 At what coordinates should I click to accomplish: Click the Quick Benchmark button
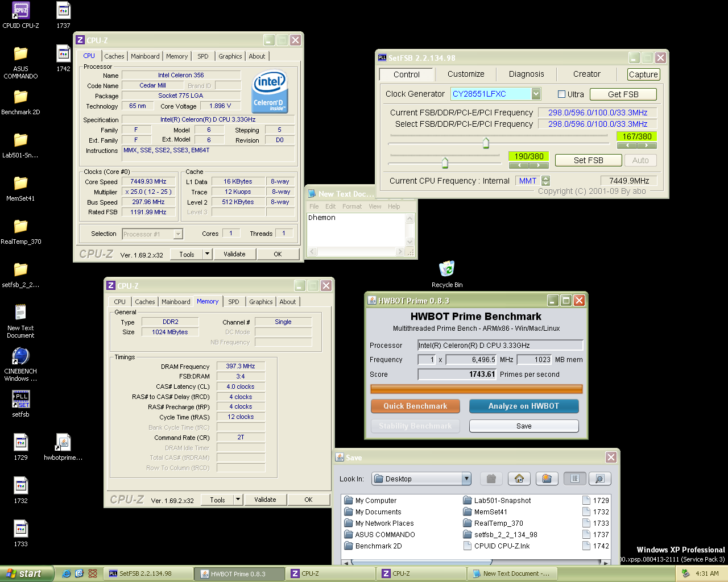pyautogui.click(x=415, y=406)
